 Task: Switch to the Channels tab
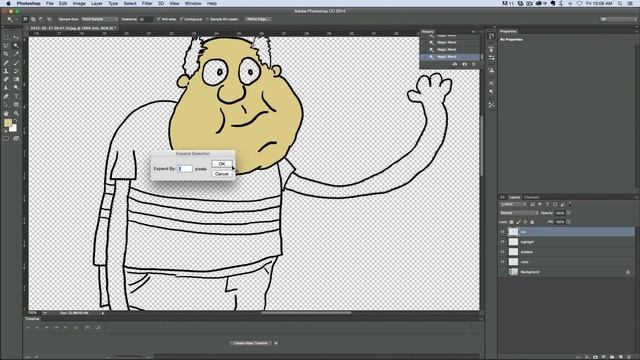531,197
